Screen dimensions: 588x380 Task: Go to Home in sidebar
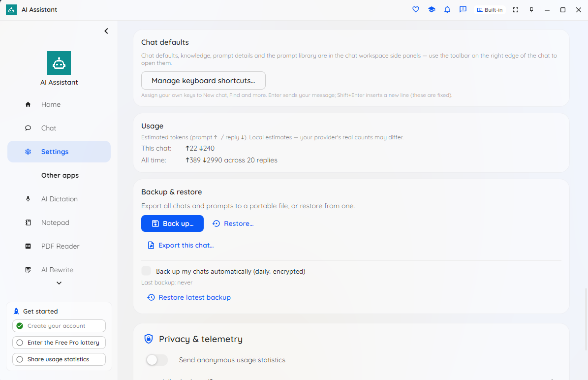[59, 104]
